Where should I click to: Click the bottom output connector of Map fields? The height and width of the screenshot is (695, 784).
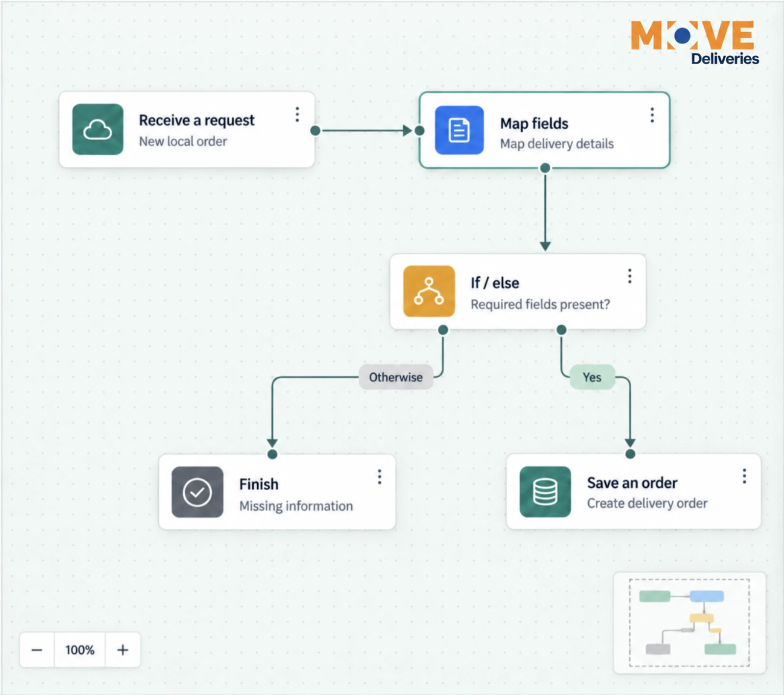tap(545, 168)
